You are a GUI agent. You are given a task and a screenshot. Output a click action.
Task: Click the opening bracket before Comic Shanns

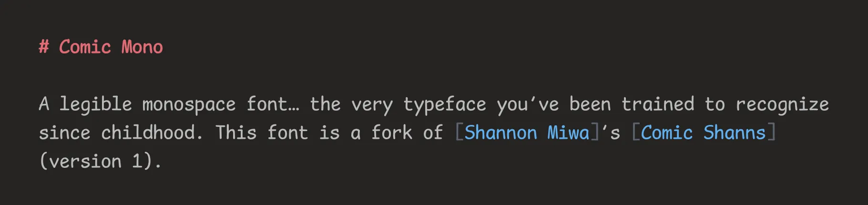[635, 133]
